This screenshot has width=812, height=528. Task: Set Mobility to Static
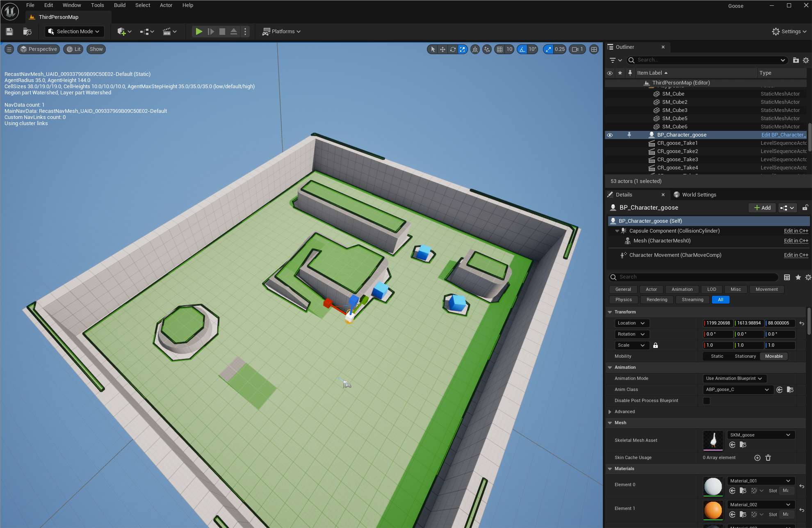click(717, 357)
